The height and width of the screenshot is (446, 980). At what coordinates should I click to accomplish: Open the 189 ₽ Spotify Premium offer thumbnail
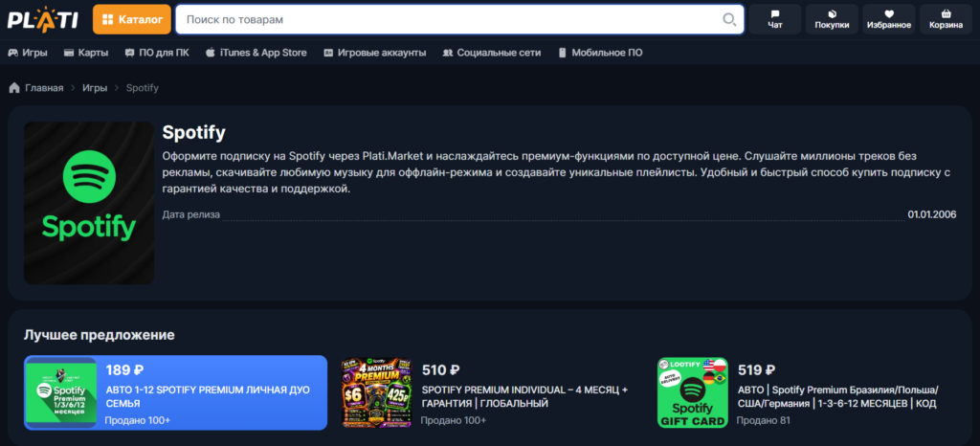click(x=61, y=392)
